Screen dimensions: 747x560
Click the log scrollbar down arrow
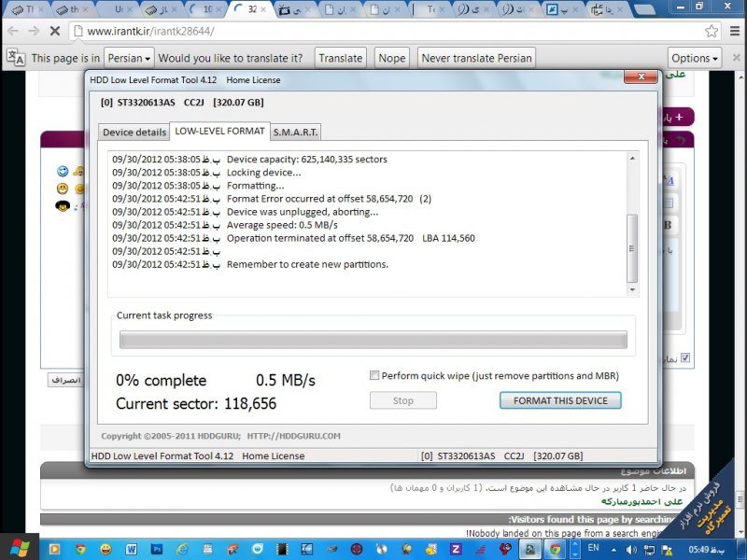[x=632, y=289]
